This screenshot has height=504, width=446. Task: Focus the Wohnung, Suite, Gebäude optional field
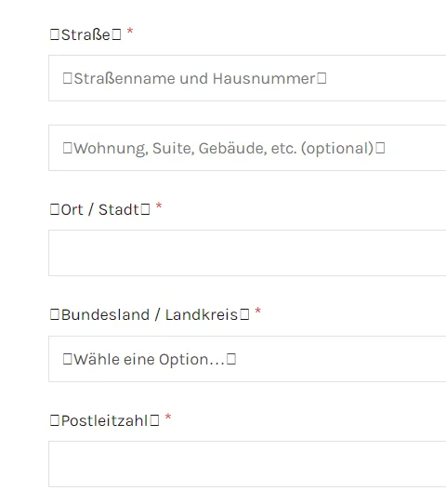247,148
